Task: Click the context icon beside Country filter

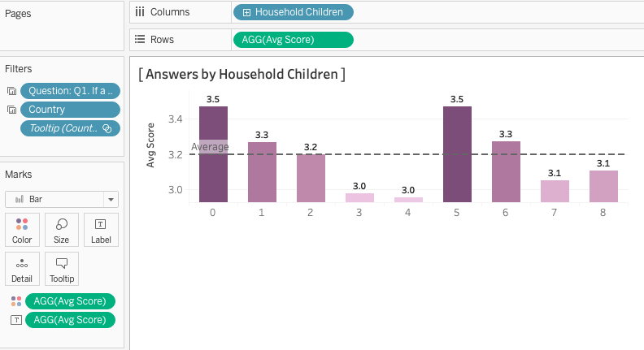Action: (x=11, y=110)
